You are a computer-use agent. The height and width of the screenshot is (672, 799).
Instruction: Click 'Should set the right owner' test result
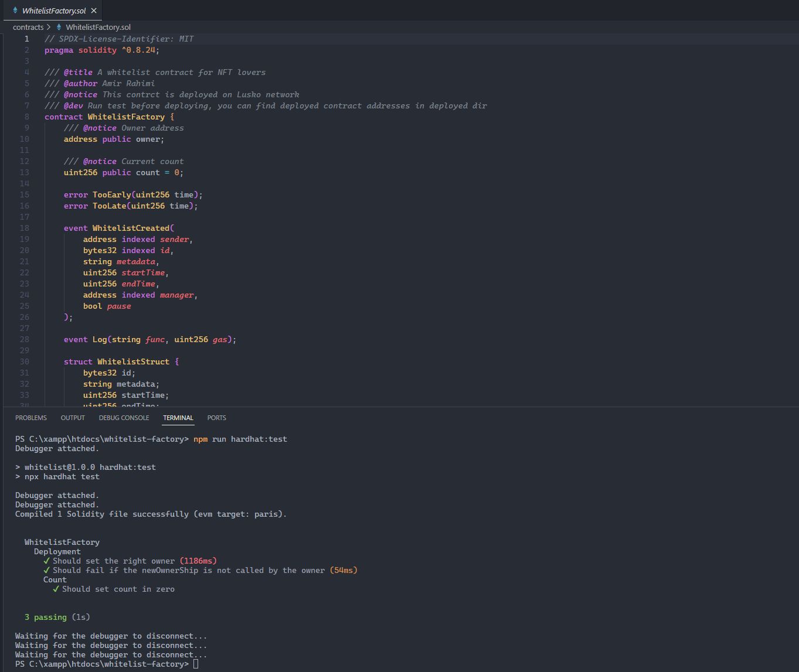tap(130, 561)
